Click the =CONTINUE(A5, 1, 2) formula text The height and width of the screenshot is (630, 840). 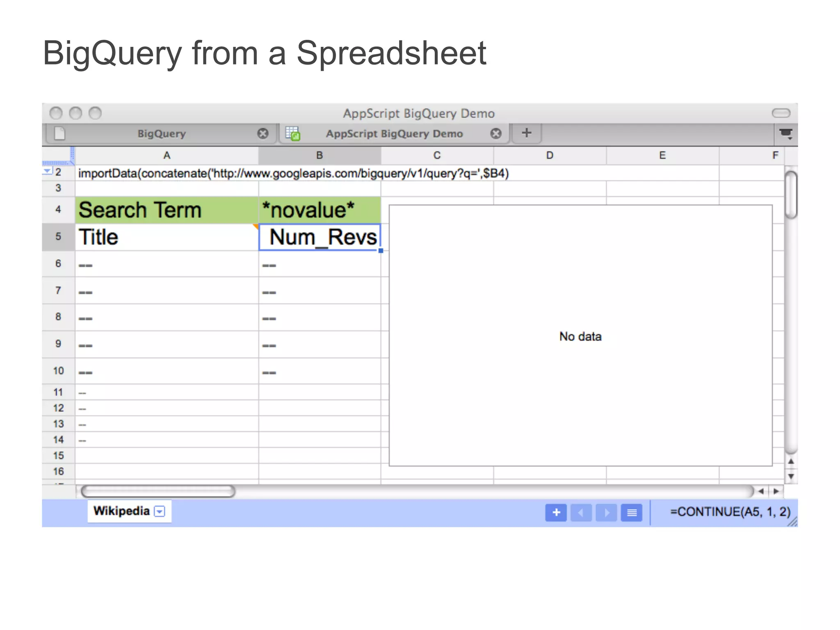coord(730,512)
